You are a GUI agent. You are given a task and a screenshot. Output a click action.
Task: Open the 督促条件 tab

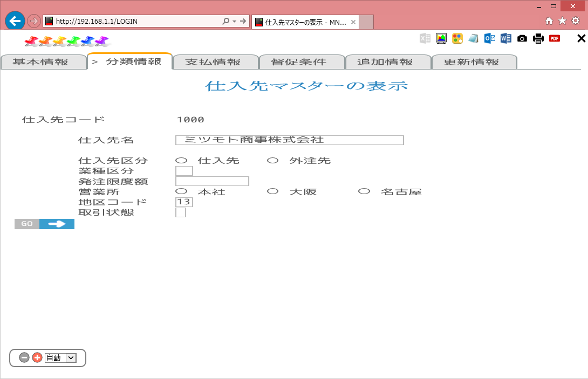pos(299,62)
